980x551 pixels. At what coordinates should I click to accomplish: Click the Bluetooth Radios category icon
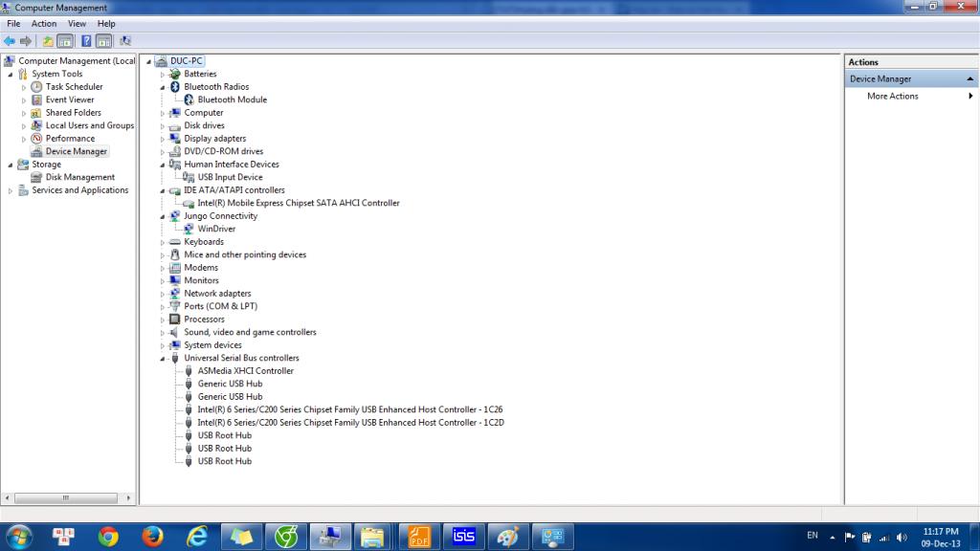tap(175, 87)
